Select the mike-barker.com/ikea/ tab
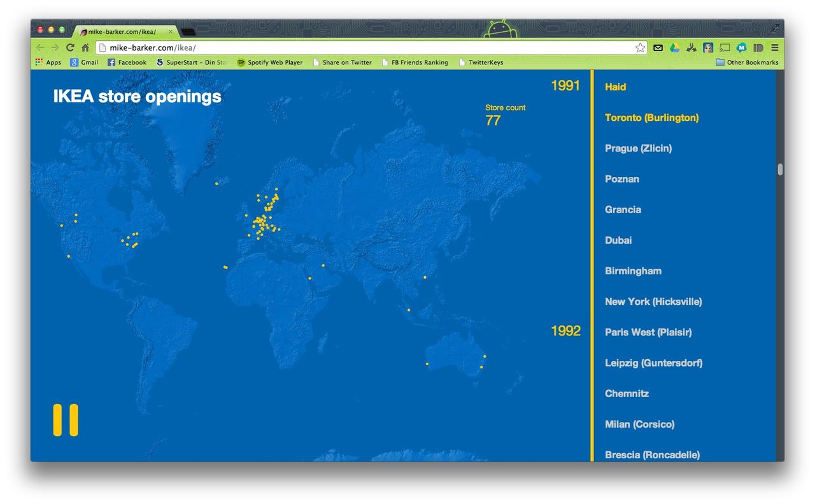The height and width of the screenshot is (504, 815). click(122, 31)
